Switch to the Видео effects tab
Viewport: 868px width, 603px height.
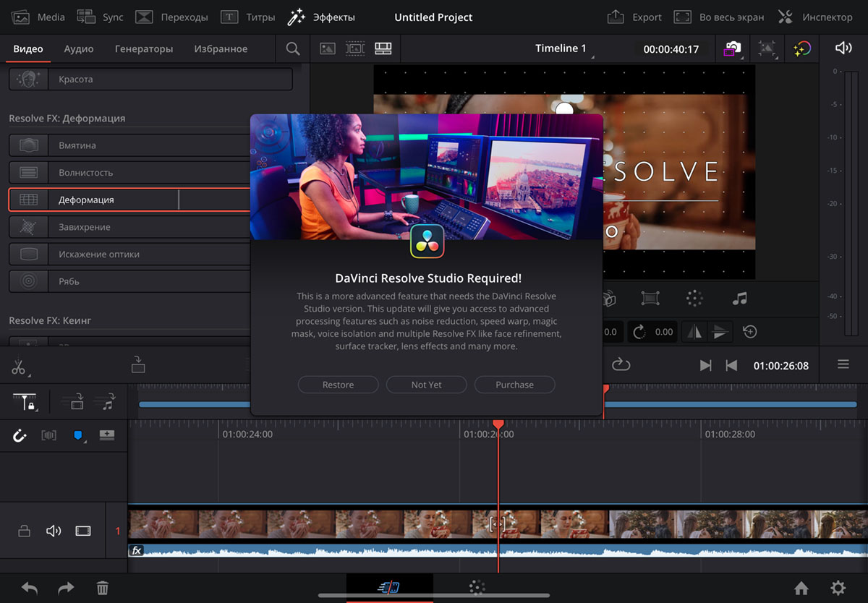28,49
